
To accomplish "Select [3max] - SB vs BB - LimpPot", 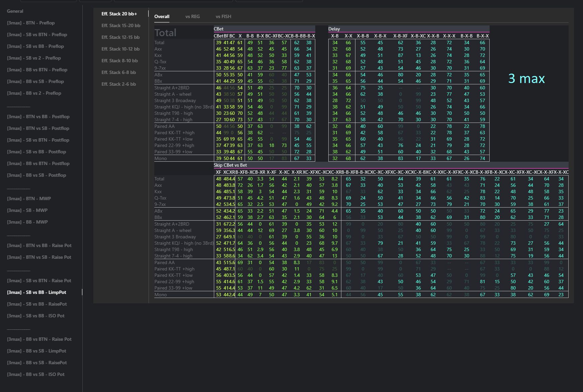I will tap(36, 292).
